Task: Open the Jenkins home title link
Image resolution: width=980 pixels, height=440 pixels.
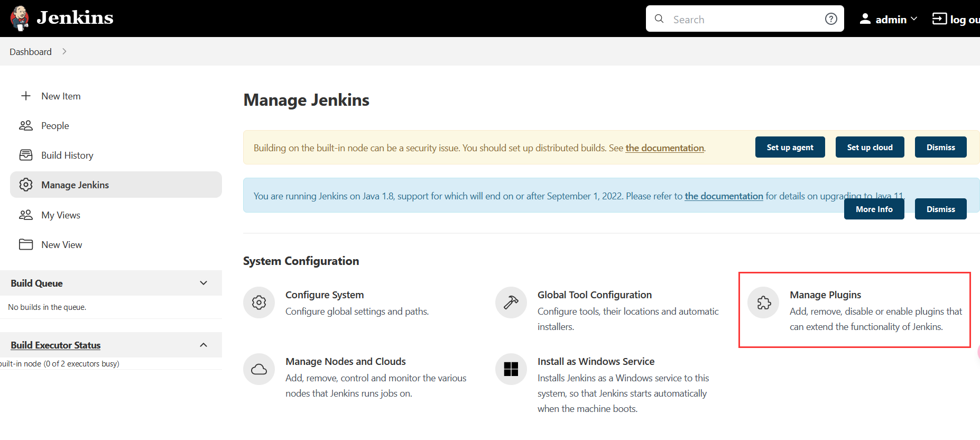Action: click(x=75, y=18)
